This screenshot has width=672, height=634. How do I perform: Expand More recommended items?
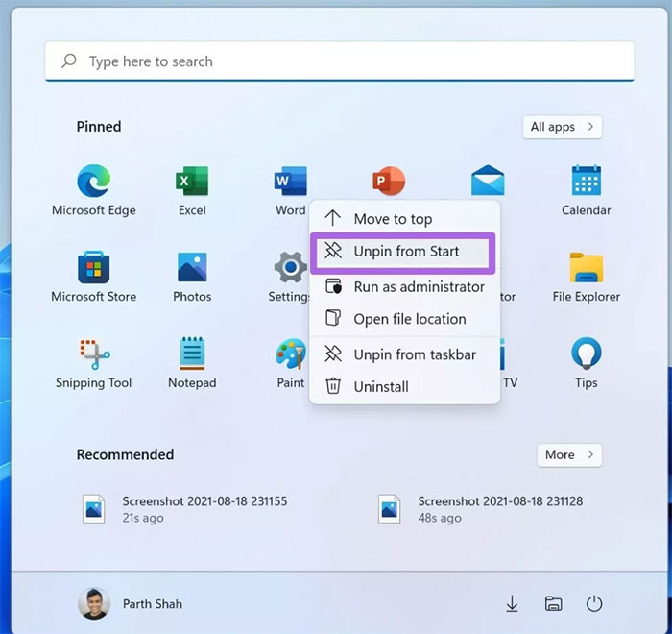pyautogui.click(x=569, y=454)
